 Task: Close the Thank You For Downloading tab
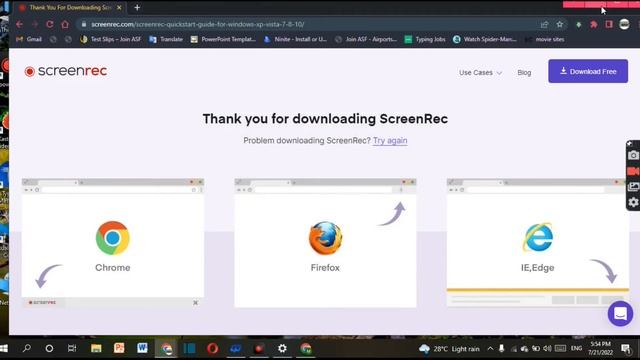click(x=119, y=7)
